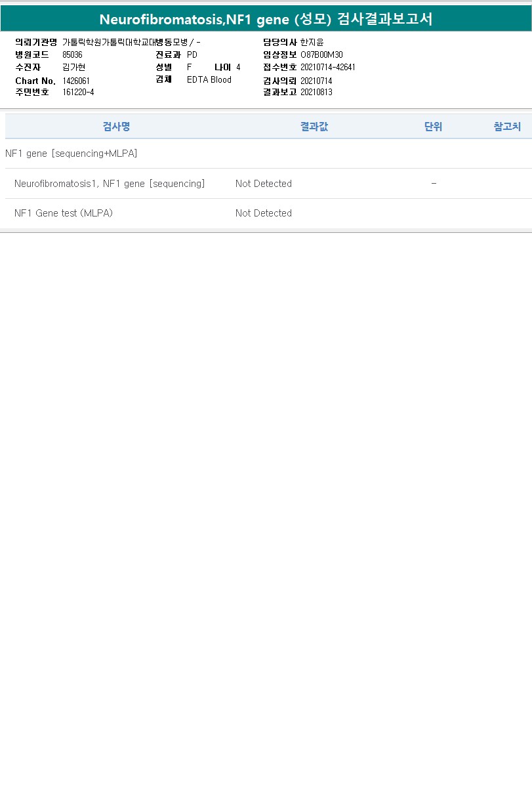Click the sex value F
This screenshot has width=532, height=807.
190,68
